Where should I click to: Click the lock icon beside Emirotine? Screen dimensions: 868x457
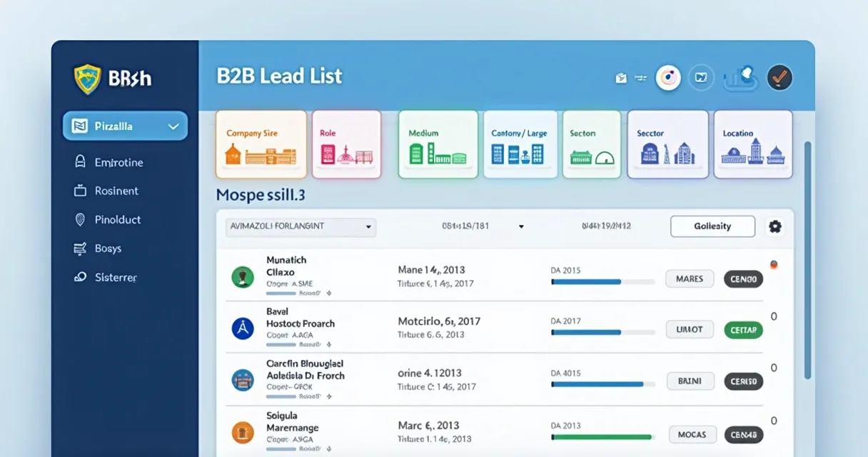80,162
